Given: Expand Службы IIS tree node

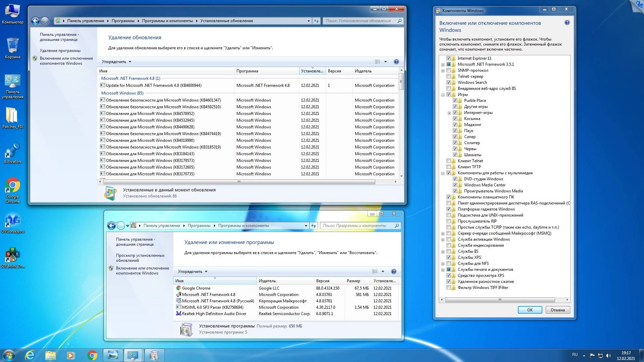Looking at the screenshot, I should [443, 252].
